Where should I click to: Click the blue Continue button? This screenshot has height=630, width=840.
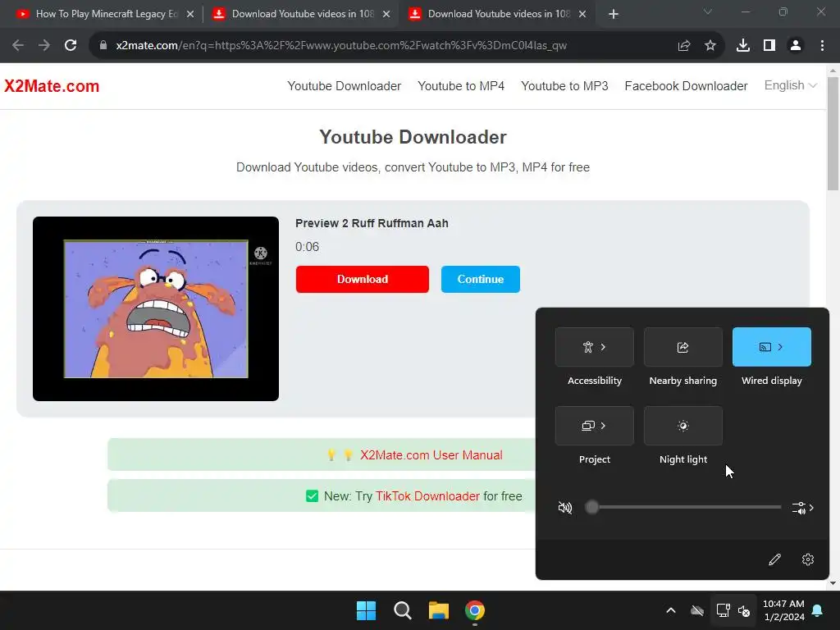(x=481, y=279)
